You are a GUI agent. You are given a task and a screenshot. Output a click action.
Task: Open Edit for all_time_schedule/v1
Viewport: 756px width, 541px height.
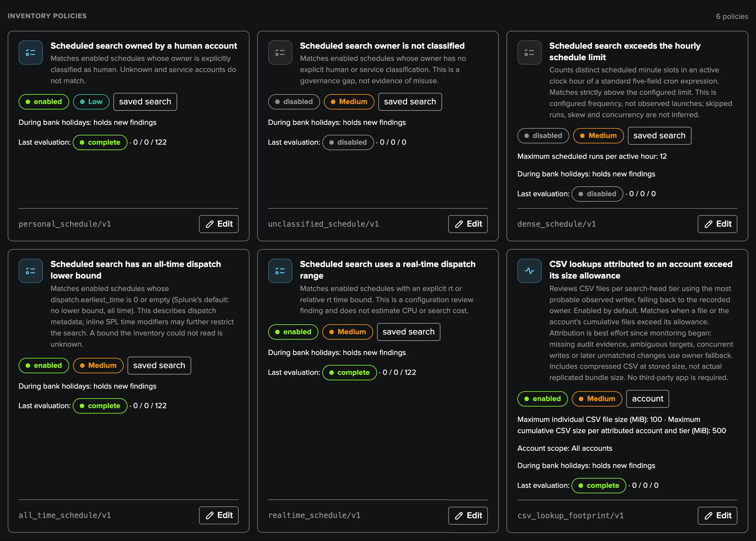tap(219, 515)
